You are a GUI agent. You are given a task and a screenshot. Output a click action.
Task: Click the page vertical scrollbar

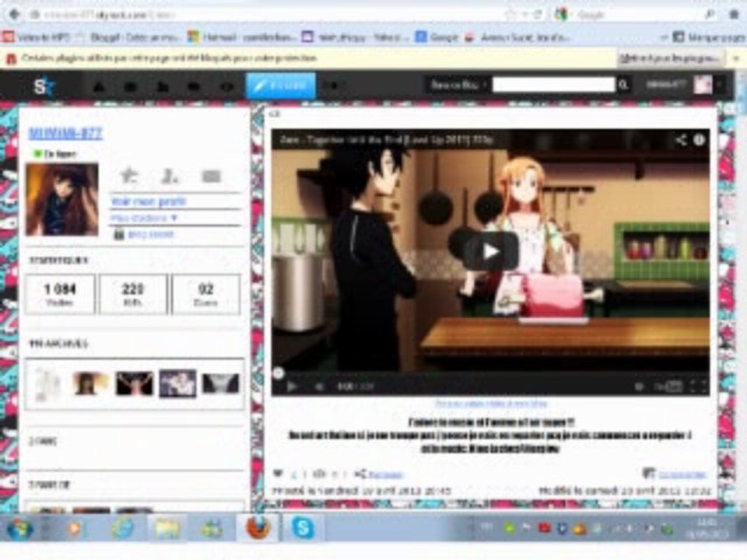[742, 290]
